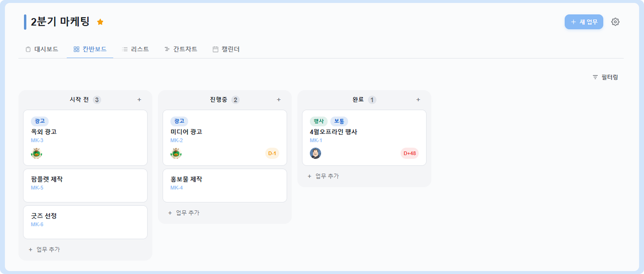Click assignee avatar on 미디어 광고 card
This screenshot has height=274, width=644.
(176, 153)
